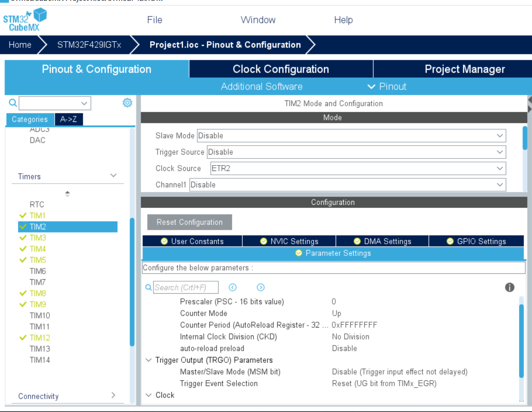Open the File menu

coord(155,20)
